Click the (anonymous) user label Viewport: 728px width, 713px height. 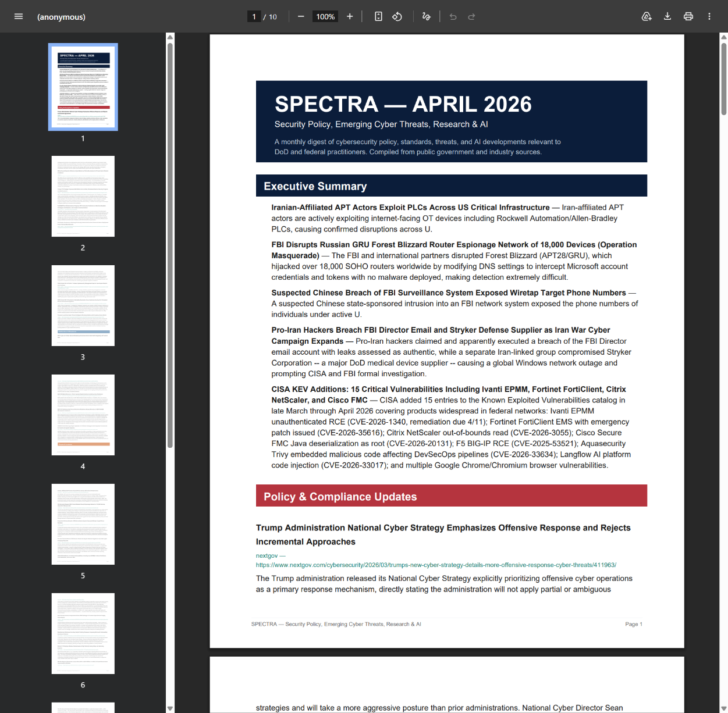61,17
